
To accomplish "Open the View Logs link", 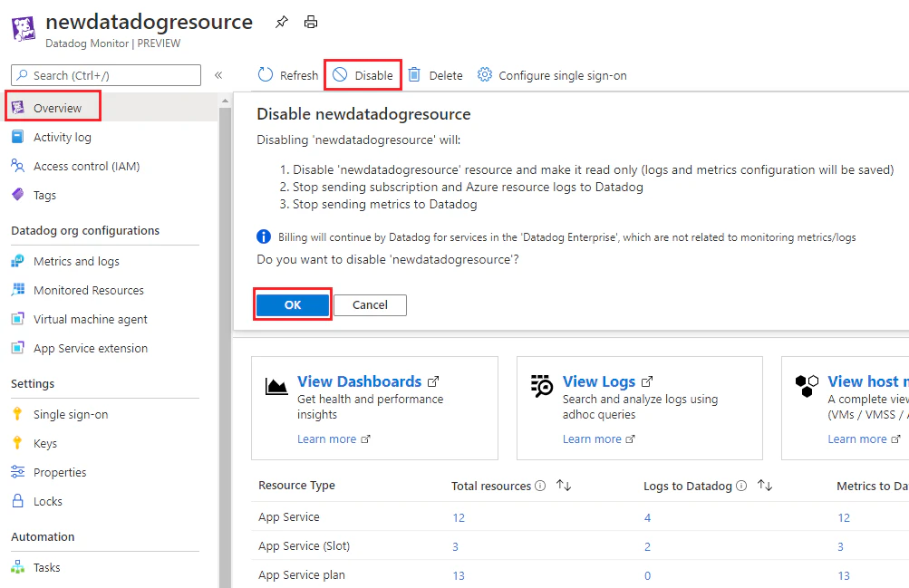I will 599,381.
